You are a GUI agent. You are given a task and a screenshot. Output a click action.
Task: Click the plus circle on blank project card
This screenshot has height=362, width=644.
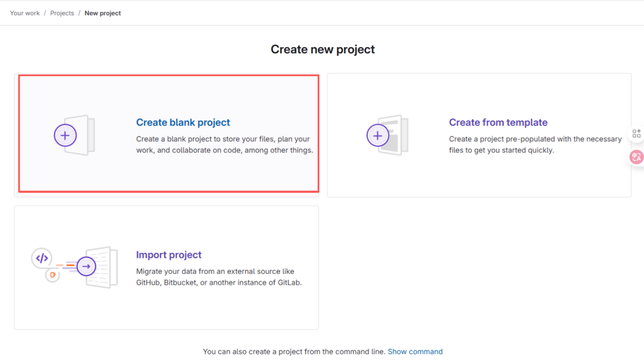point(65,135)
